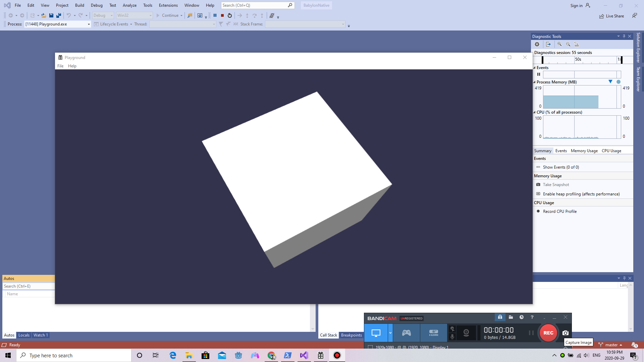The image size is (644, 362).
Task: Collapse the Process Memory (MB) graph section
Action: 535,82
